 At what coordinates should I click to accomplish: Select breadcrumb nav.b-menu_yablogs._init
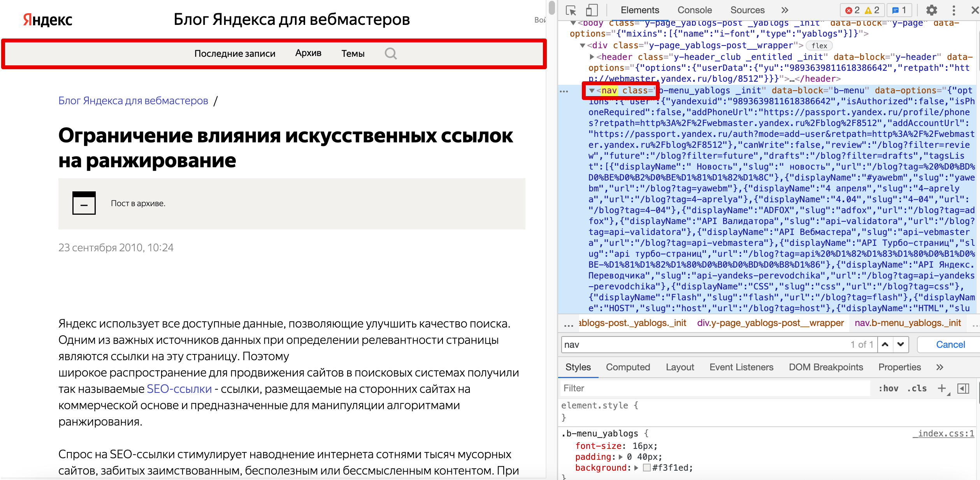tap(908, 323)
